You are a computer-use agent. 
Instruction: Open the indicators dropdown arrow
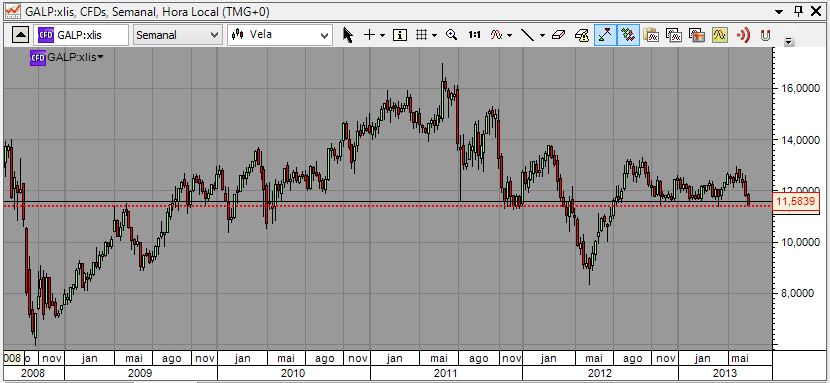point(510,35)
